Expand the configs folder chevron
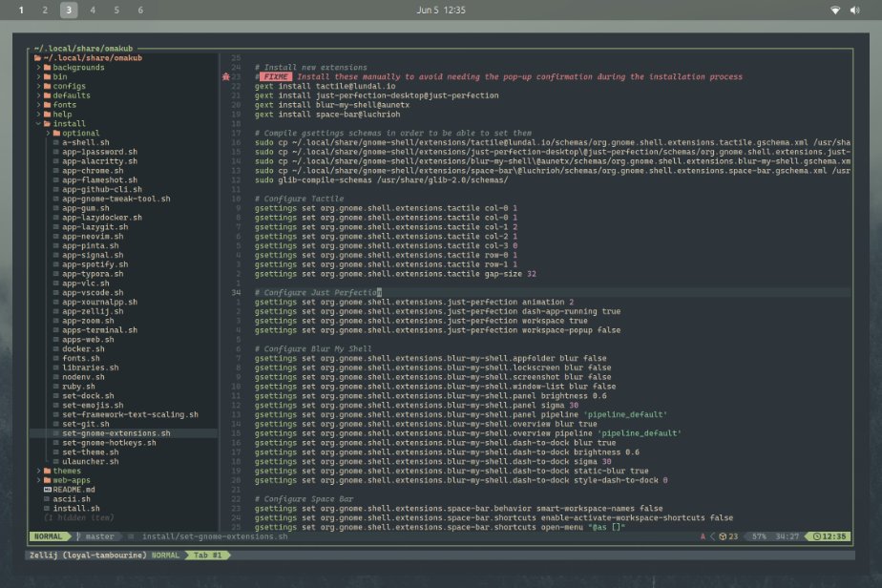 pyautogui.click(x=38, y=86)
